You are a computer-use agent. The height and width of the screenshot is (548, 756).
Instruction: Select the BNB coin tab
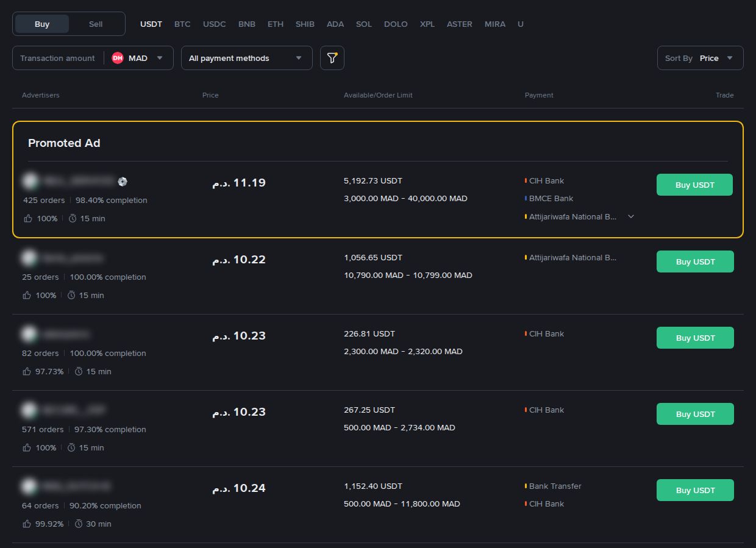247,24
